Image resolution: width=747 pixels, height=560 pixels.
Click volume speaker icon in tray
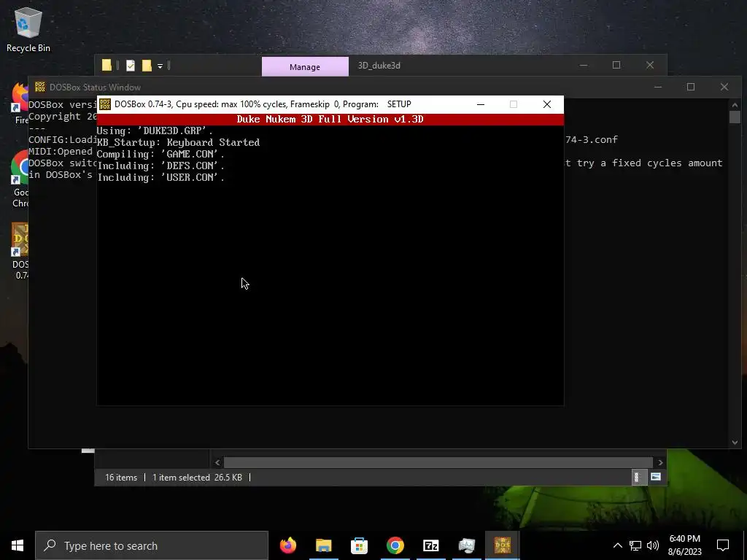(x=653, y=545)
